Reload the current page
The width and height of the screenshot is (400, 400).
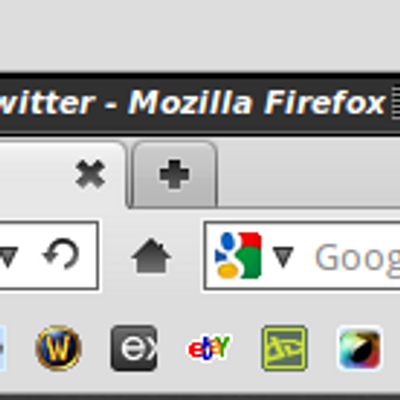pos(61,254)
